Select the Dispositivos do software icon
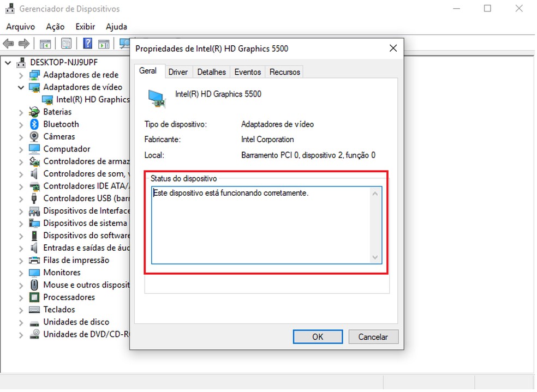Viewport: 537px width, 392px height. [34, 236]
